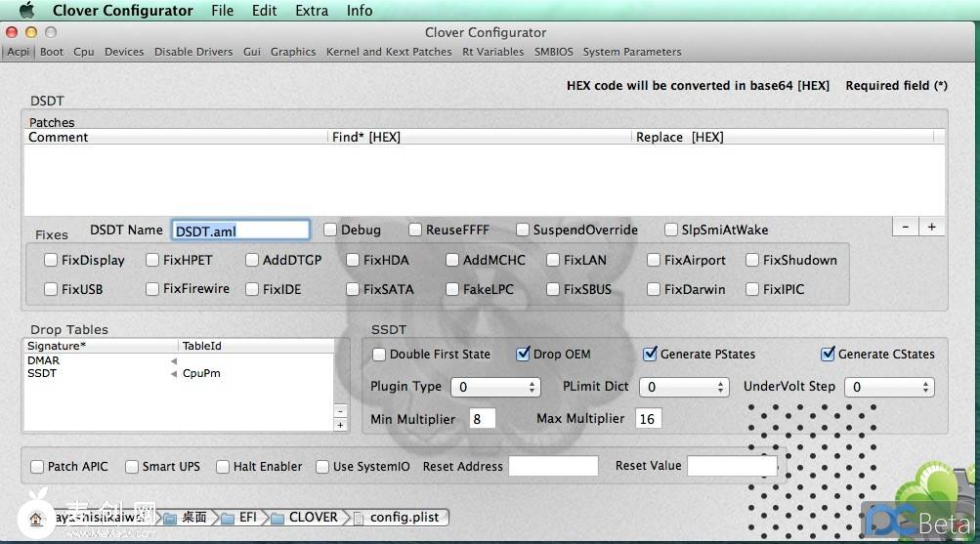Enable Halt Enabler checkbox
Image resolution: width=980 pixels, height=544 pixels.
point(223,467)
